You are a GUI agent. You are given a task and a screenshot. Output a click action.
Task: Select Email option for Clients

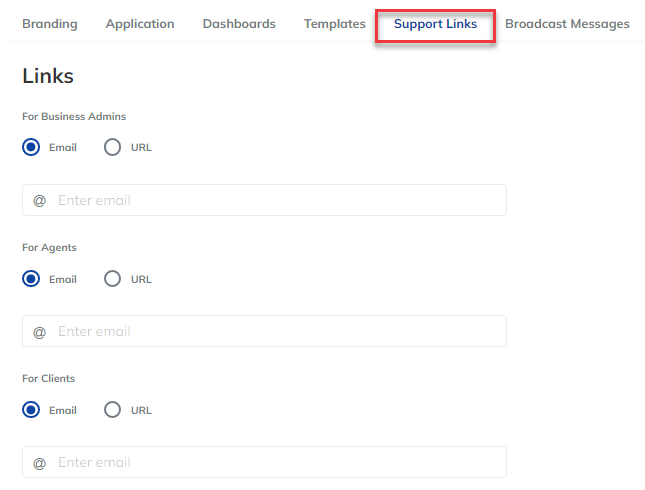click(31, 410)
